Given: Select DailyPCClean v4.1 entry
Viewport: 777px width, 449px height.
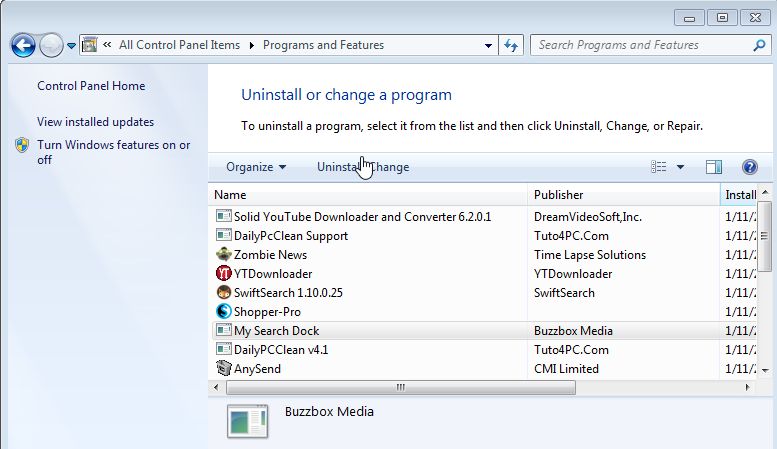Looking at the screenshot, I should (281, 350).
